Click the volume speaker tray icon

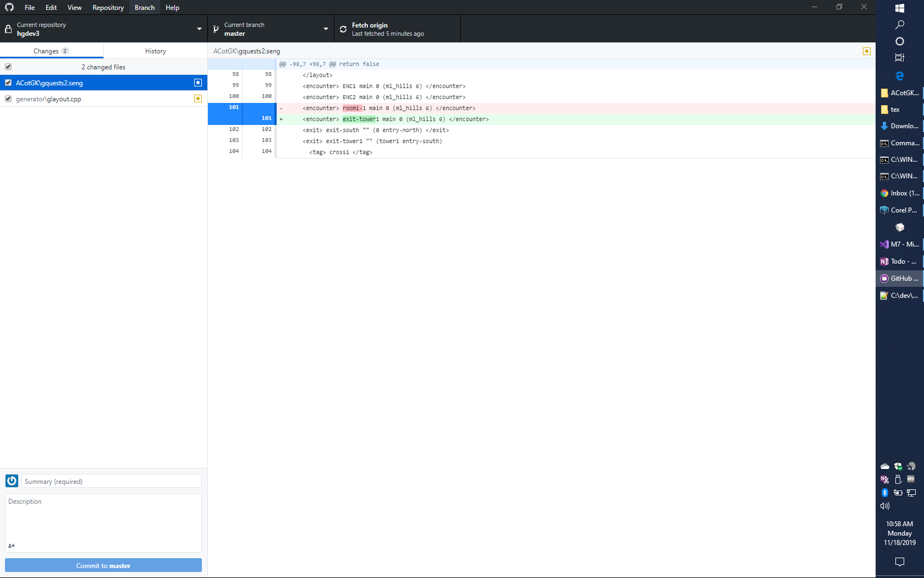(885, 506)
